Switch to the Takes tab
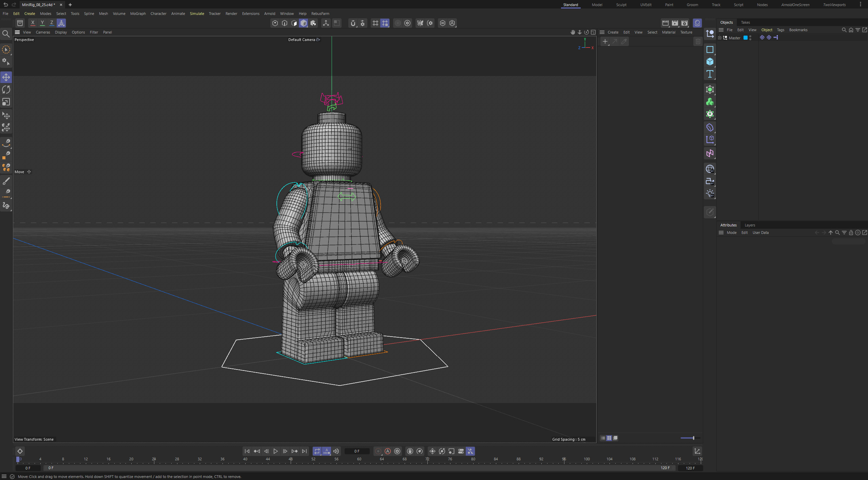 point(746,22)
